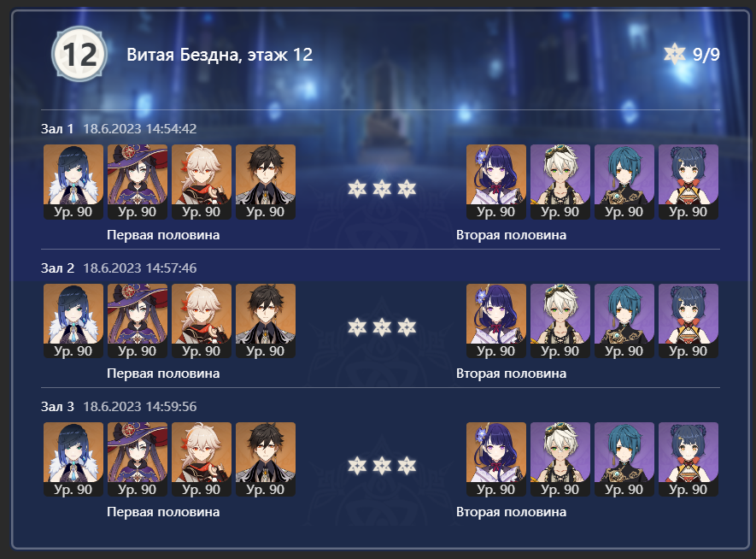Screen dimensions: 756x559
Task: Click Bennett portrait in Зал 1 second half
Action: 560,182
